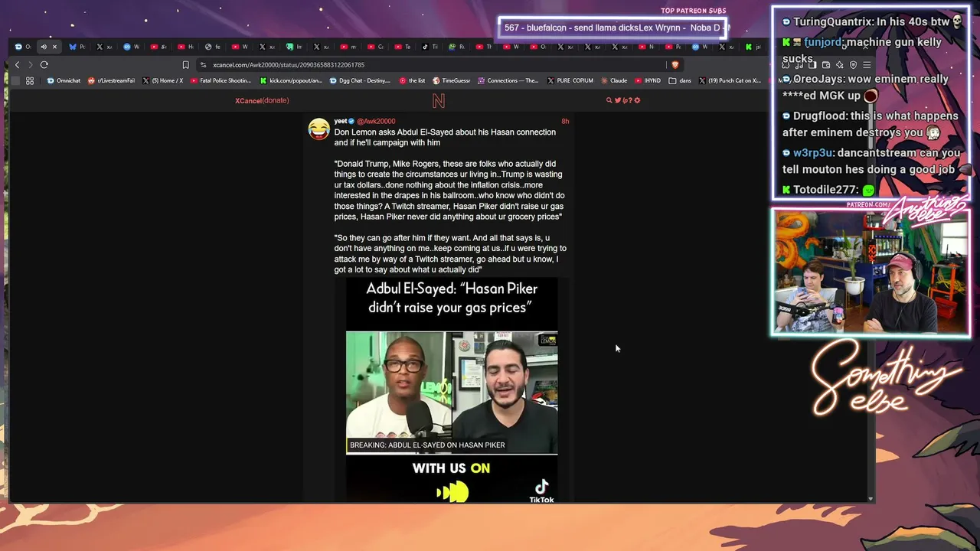Mute the audio-playing browser tab
The width and height of the screenshot is (980, 551).
43,47
